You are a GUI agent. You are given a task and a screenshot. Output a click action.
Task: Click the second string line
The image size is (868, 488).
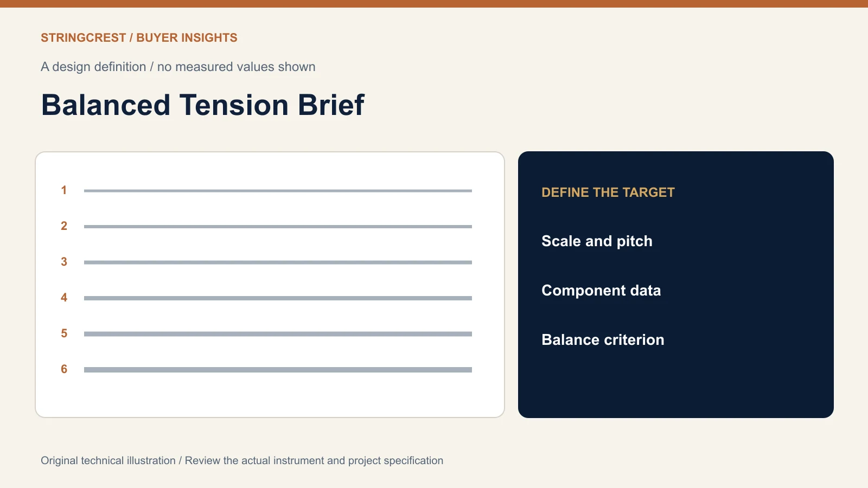tap(278, 227)
